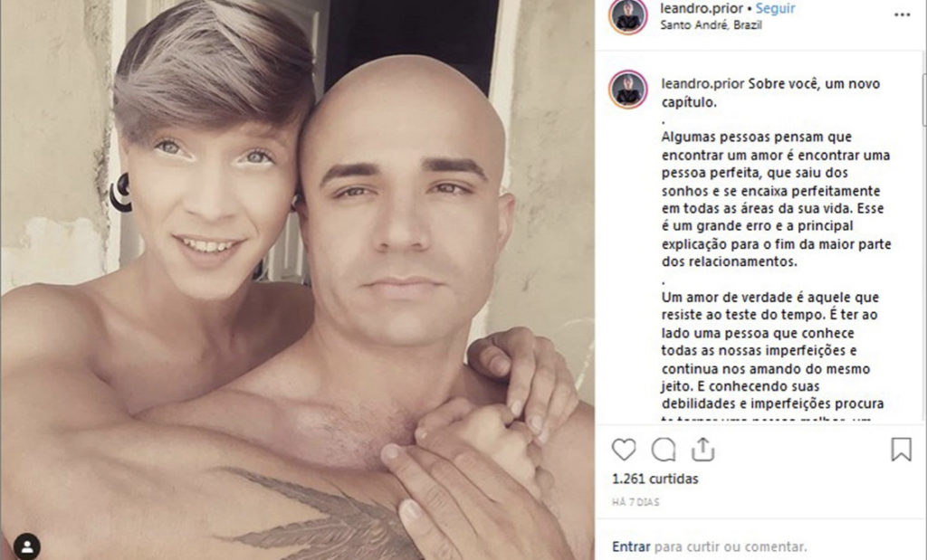Click the 'para curtir ou comentar' prompt text

tap(731, 547)
